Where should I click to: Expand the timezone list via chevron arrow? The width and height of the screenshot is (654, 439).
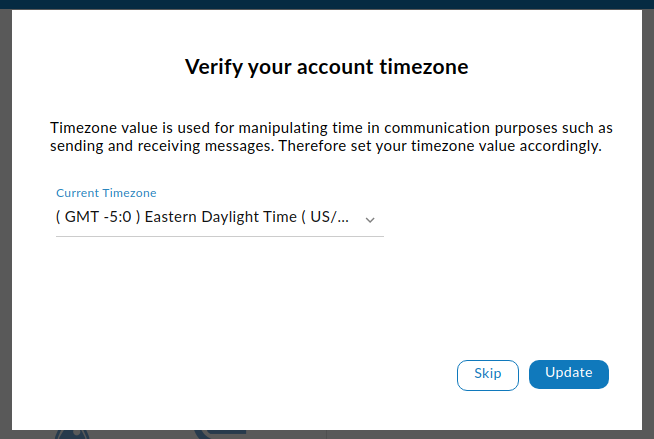370,220
